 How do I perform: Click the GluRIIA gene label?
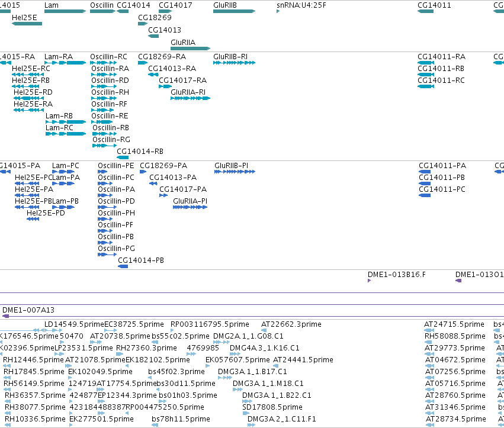[183, 43]
